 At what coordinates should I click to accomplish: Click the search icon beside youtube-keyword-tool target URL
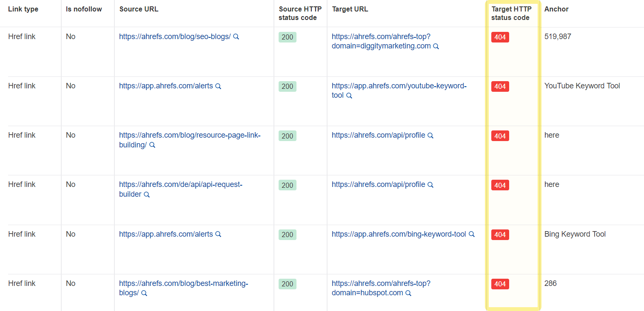[349, 96]
